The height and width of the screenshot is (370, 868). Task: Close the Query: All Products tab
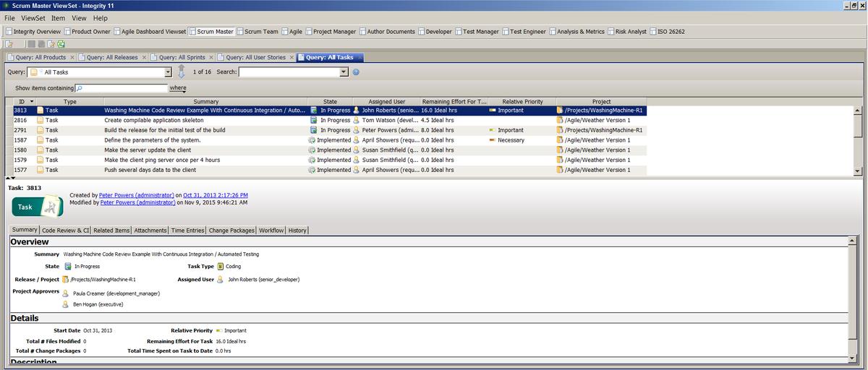tap(72, 58)
